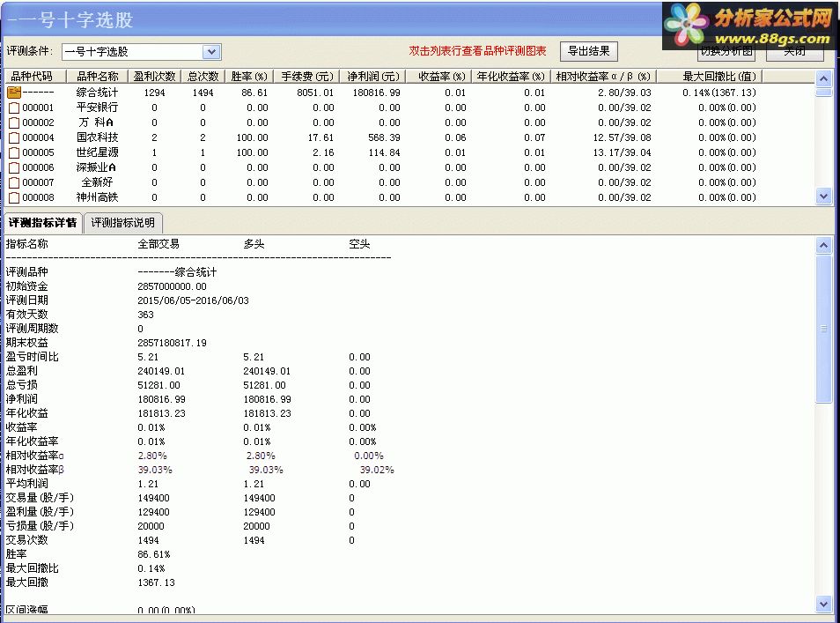This screenshot has height=623, width=840.
Task: Click the stock list scrollbar up arrow
Action: [x=823, y=78]
